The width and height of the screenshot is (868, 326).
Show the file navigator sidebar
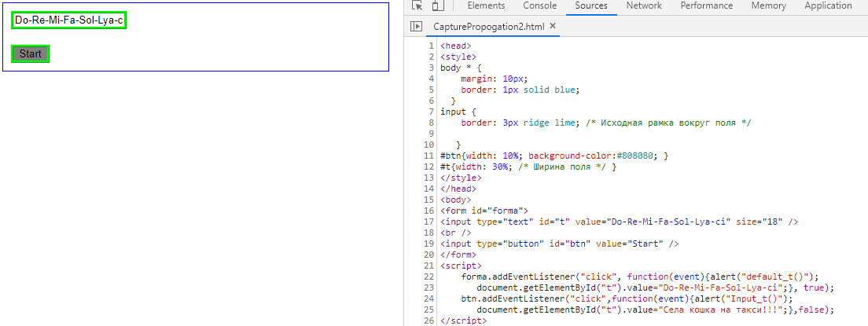coord(417,27)
